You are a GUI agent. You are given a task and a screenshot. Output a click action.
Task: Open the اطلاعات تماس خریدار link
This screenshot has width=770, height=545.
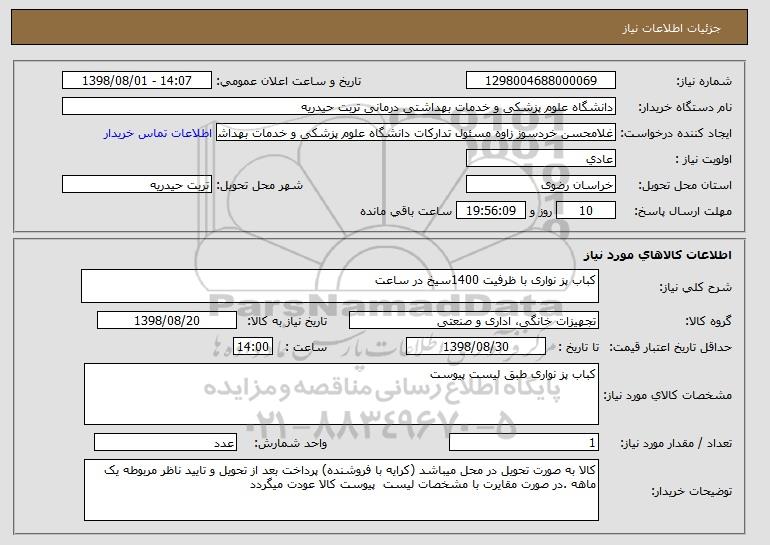[x=158, y=133]
